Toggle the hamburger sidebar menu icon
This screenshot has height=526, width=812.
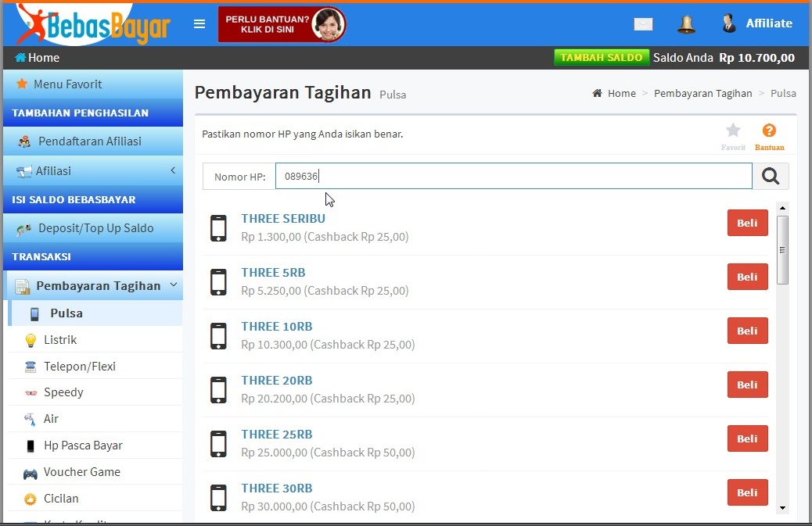[199, 23]
